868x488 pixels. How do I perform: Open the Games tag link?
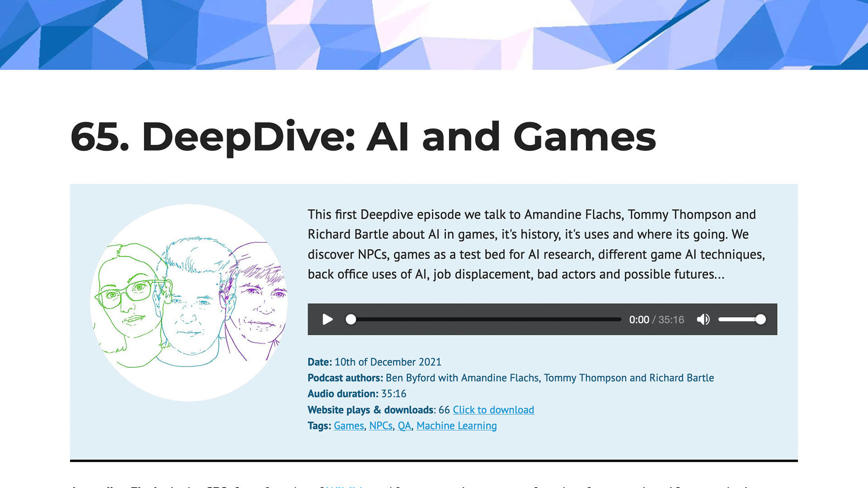click(349, 426)
